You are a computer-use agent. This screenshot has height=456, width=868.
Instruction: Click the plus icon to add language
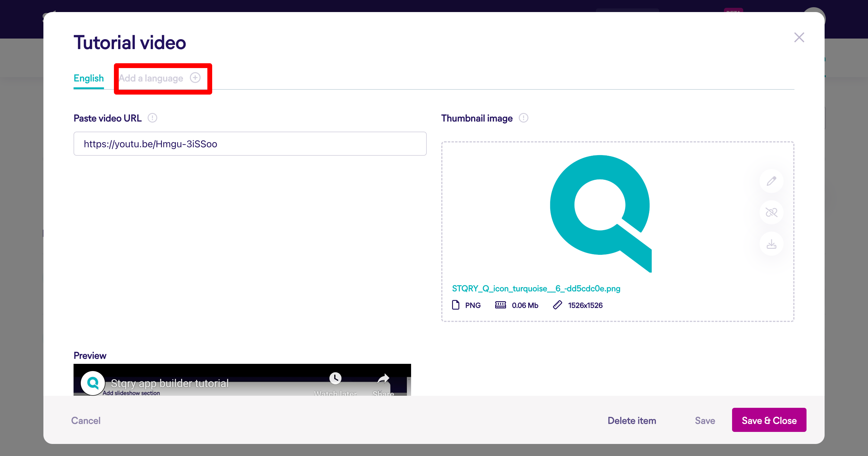coord(195,78)
